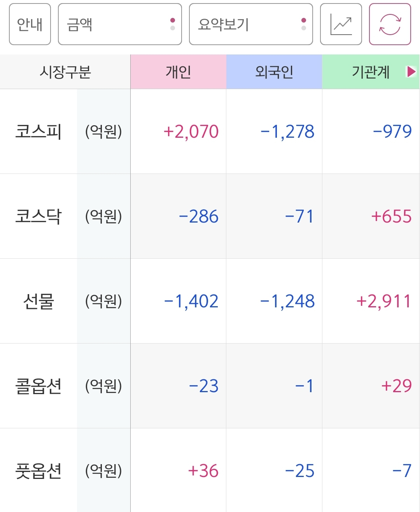Open the 금액 dropdown selector
The width and height of the screenshot is (420, 512).
tap(120, 24)
